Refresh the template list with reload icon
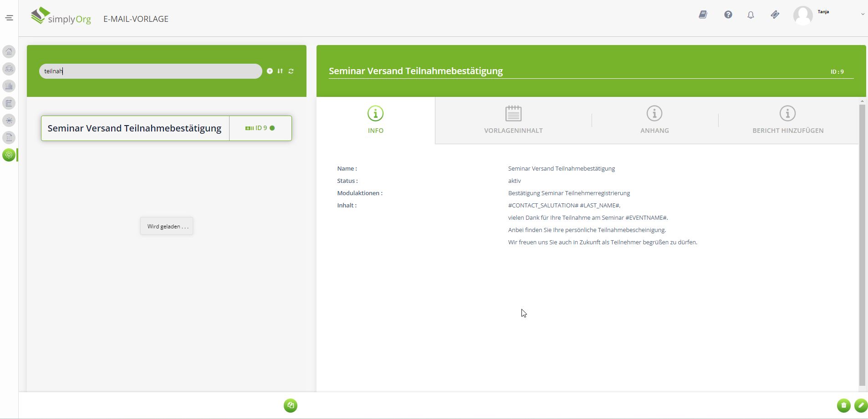Screen dimensions: 868x419 (291, 71)
